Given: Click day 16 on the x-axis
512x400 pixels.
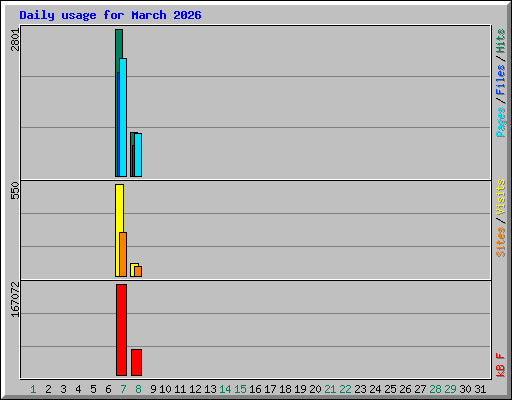Looking at the screenshot, I should click(x=255, y=389).
